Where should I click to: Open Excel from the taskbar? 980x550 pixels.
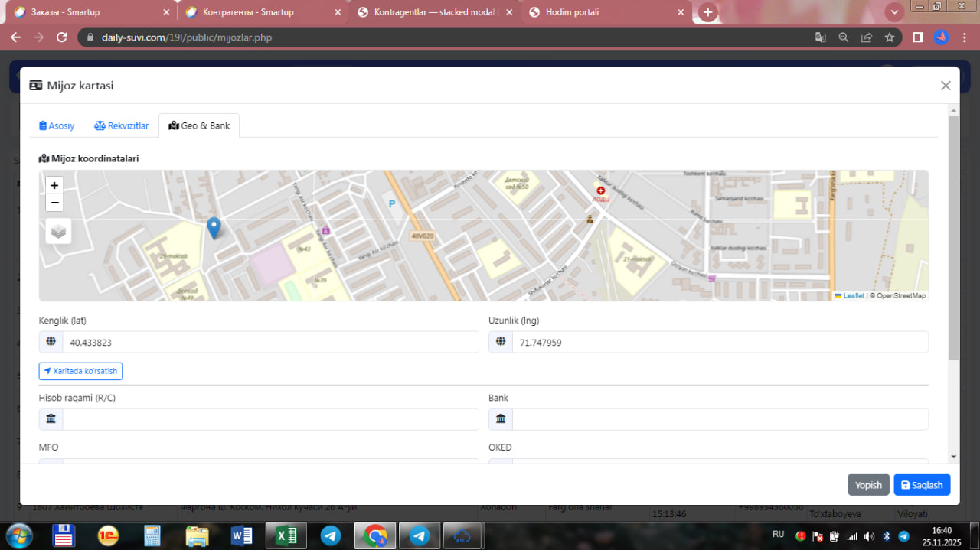click(x=286, y=535)
